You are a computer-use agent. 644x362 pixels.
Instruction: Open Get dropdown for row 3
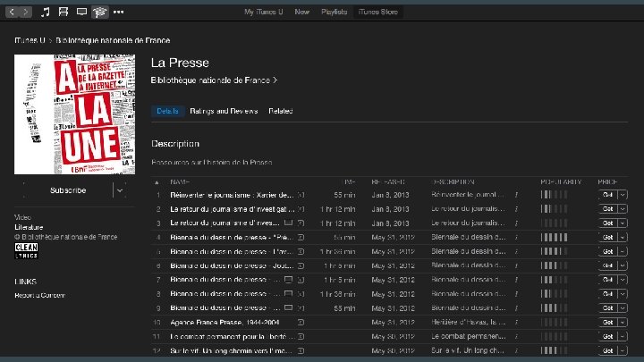(623, 223)
